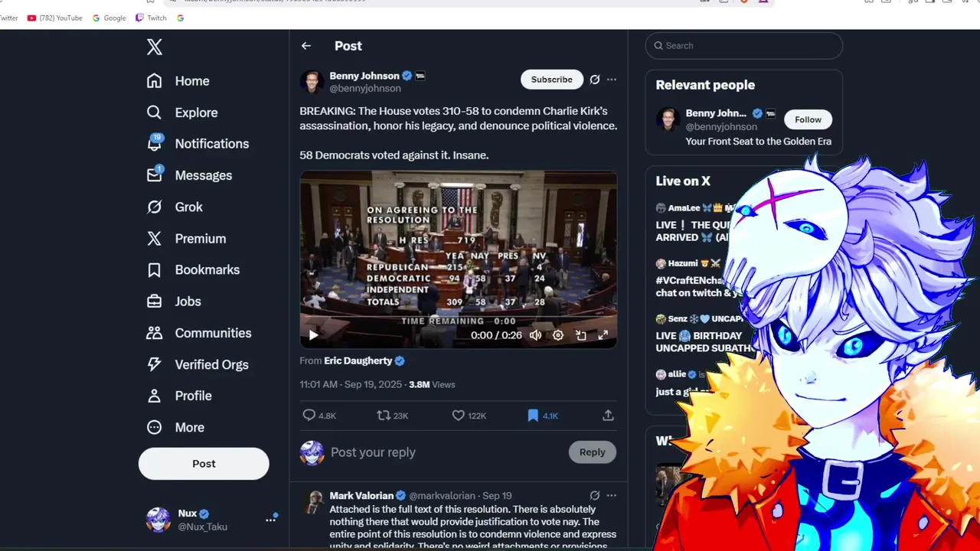
Task: Go back using the arrow icon
Action: coord(306,46)
